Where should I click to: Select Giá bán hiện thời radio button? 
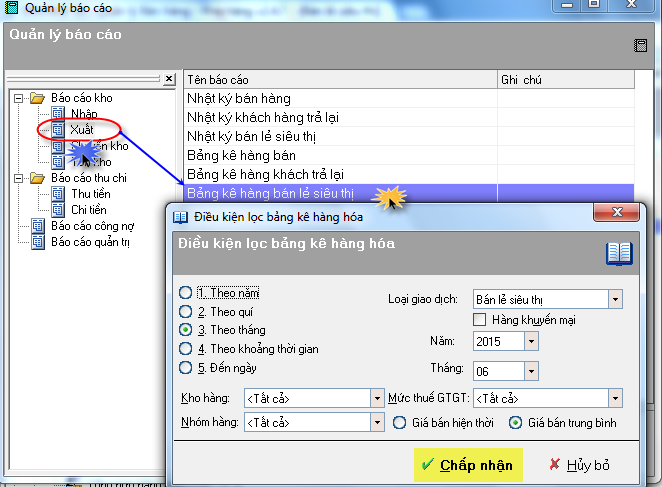(399, 423)
